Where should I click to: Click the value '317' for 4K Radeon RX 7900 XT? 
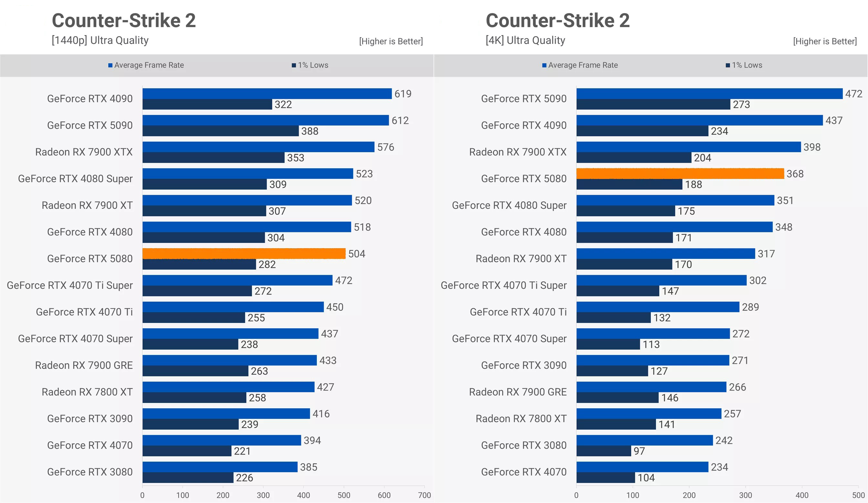click(766, 254)
